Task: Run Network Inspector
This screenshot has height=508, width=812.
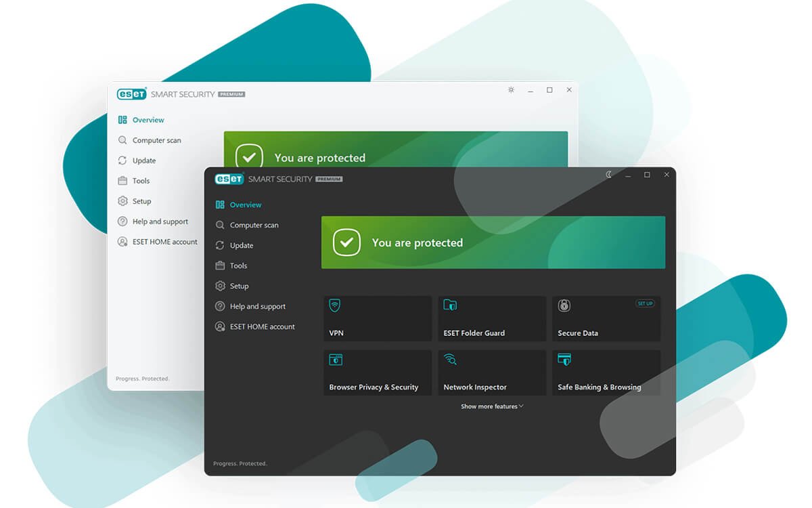Action: 492,372
